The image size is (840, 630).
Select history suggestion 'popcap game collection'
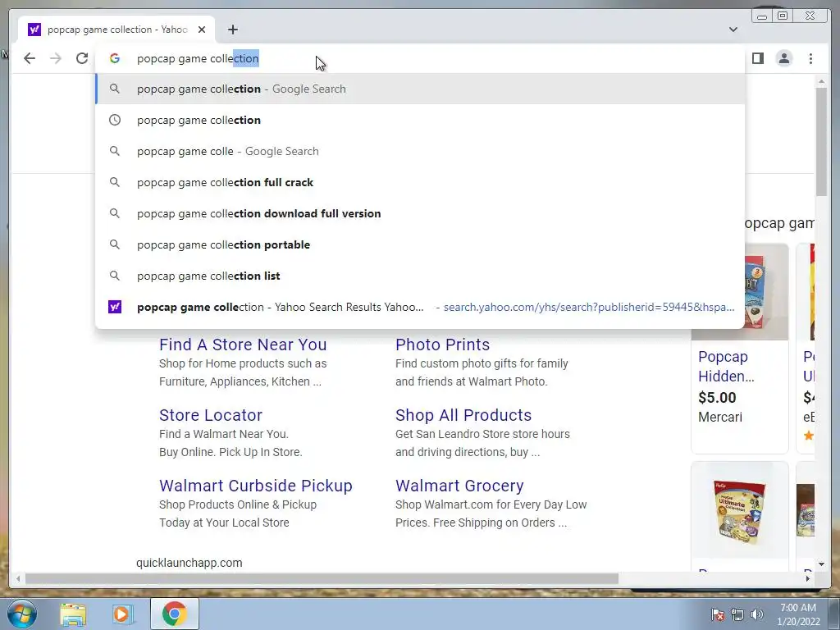coord(420,120)
